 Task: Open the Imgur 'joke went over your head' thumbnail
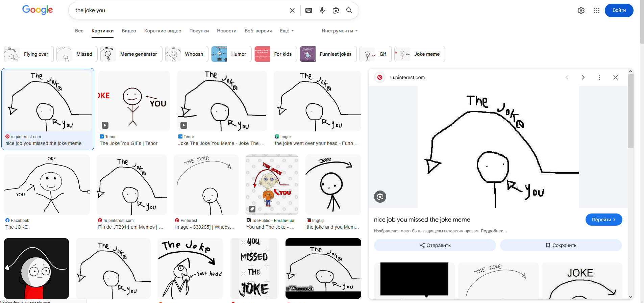coord(317,101)
